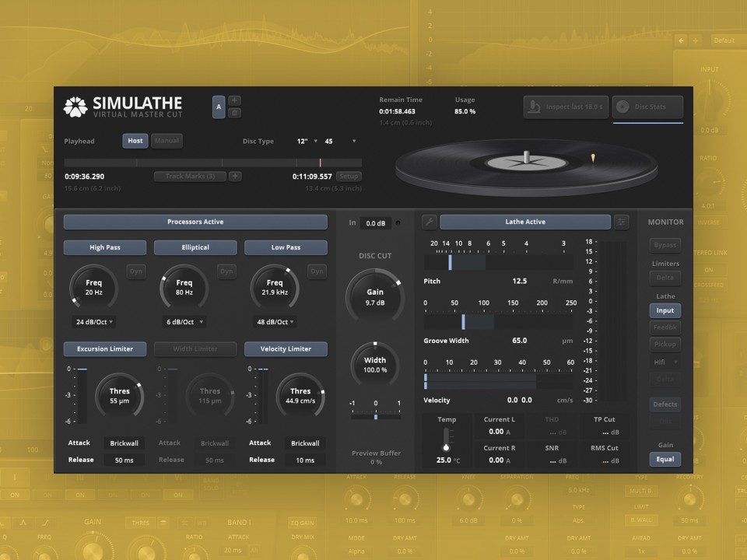Open the 48 dB/Oct slope dropdown
Image resolution: width=747 pixels, height=560 pixels.
coord(275,322)
